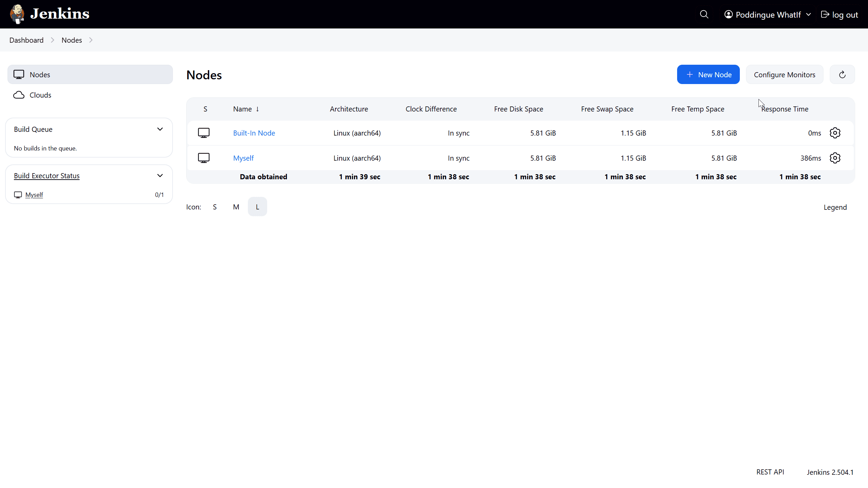Select the M icon size option
The height and width of the screenshot is (488, 868).
click(x=236, y=207)
